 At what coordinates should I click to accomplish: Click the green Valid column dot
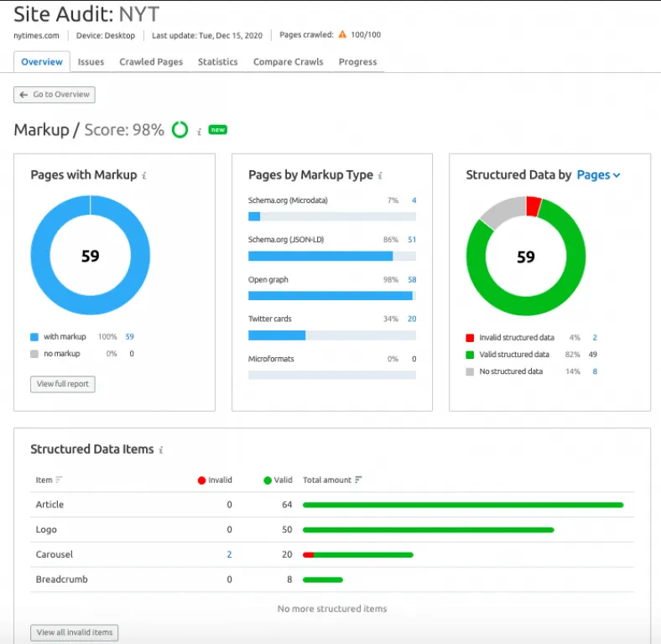pyautogui.click(x=268, y=480)
